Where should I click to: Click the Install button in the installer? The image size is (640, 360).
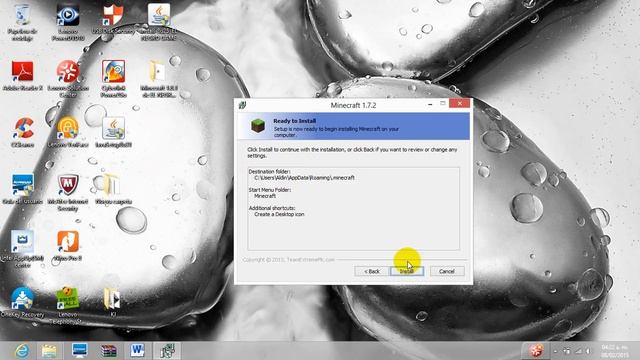click(407, 271)
